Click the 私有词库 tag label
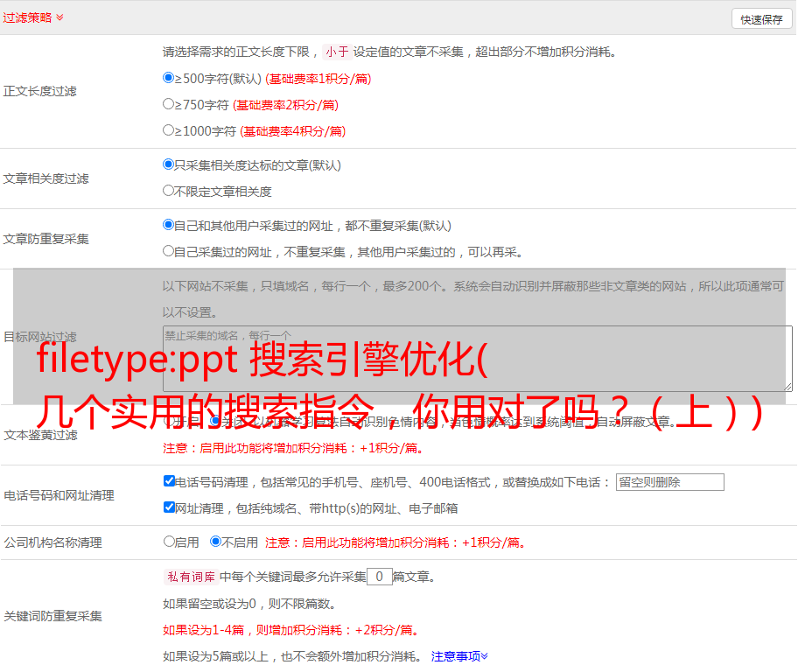This screenshot has width=798, height=672. click(189, 577)
